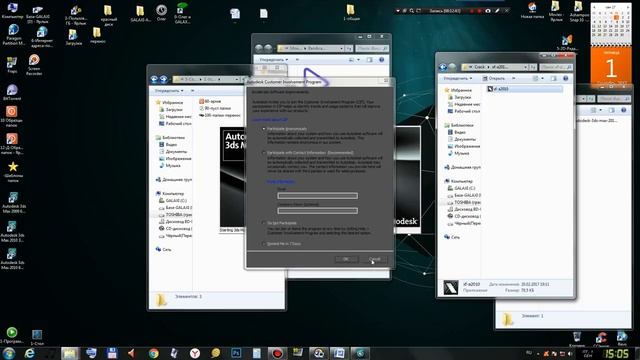Click the Company Name optional field

pyautogui.click(x=318, y=211)
